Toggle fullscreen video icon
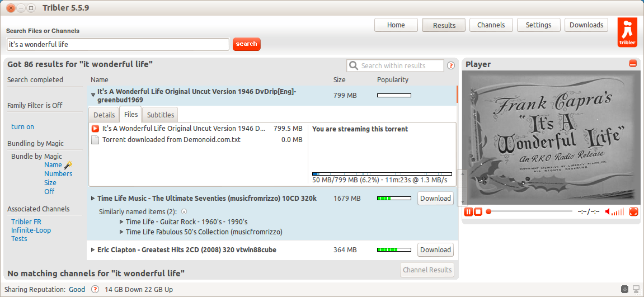The width and height of the screenshot is (644, 297). click(634, 211)
